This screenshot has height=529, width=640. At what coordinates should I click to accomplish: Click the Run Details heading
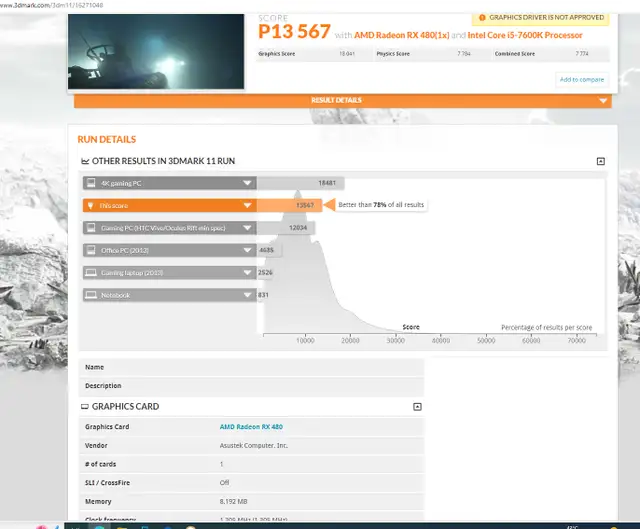pos(107,140)
